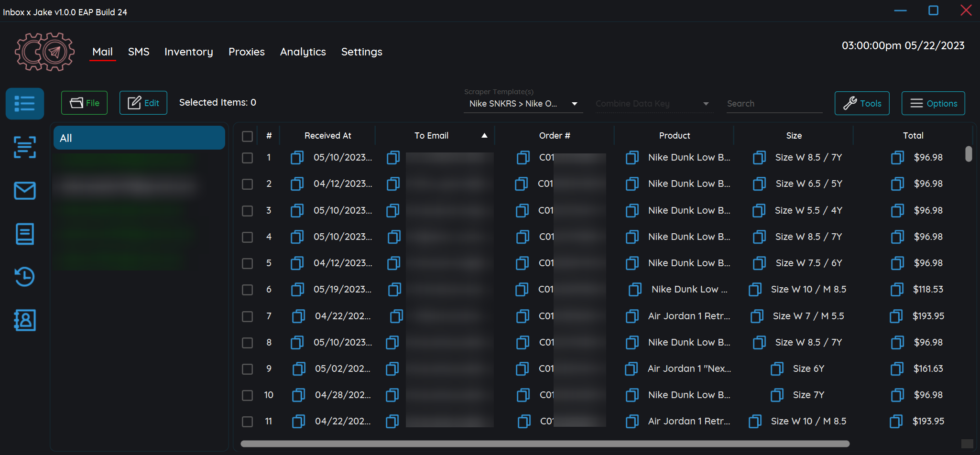Sort by the Received At header
This screenshot has width=980, height=455.
(328, 136)
